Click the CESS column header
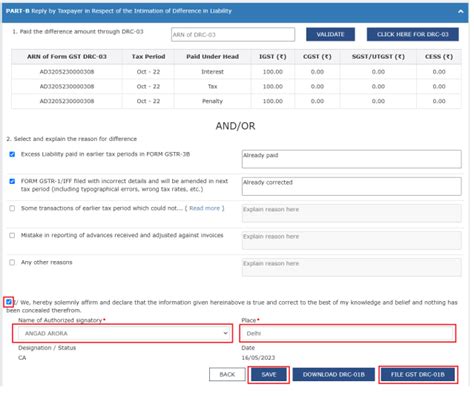 (439, 57)
